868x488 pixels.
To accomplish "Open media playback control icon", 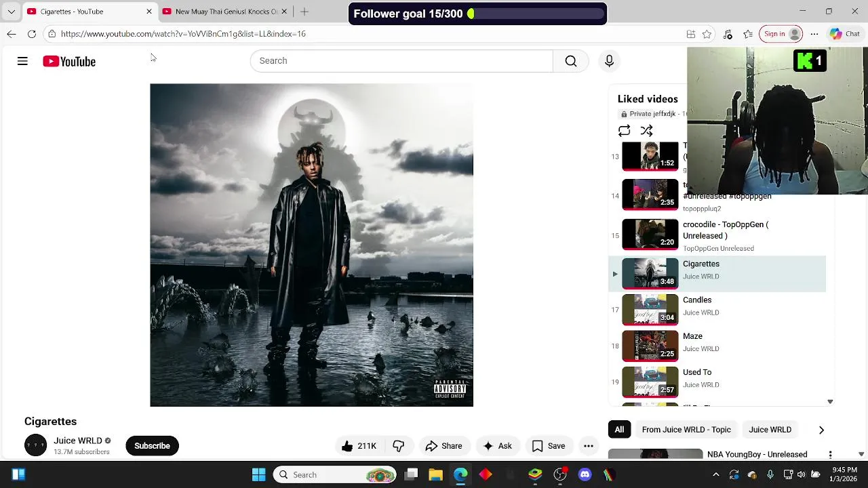I will click(x=728, y=34).
